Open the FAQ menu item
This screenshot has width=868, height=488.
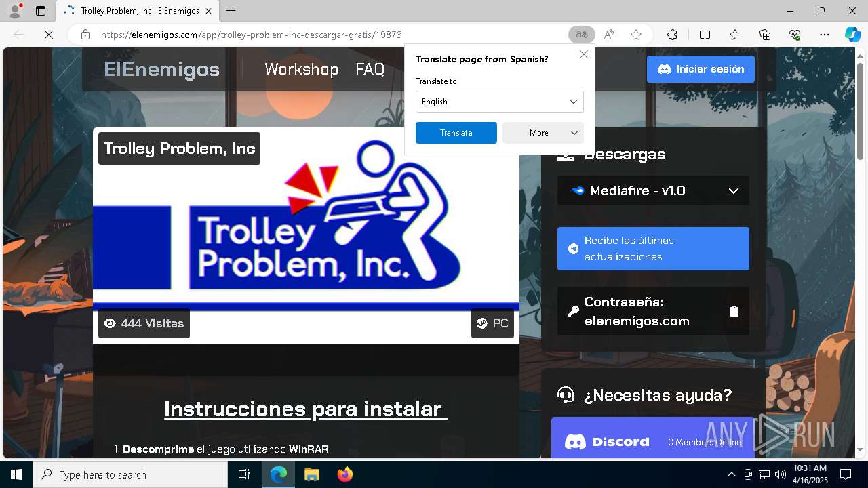(x=370, y=69)
